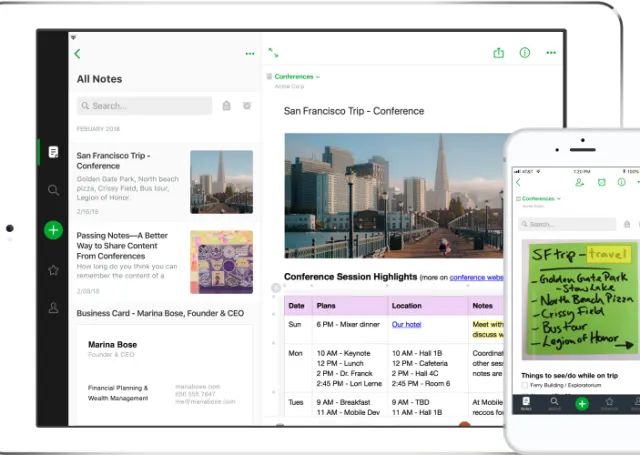The height and width of the screenshot is (455, 640).
Task: Check the Ferry Building / Exploratorium checkbox
Action: point(525,385)
